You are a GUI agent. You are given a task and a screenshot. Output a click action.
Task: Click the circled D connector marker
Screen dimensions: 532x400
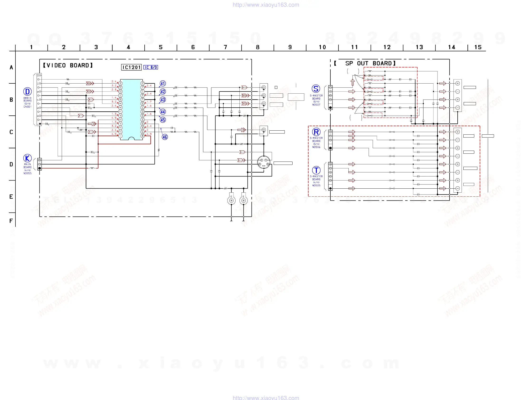tap(27, 92)
